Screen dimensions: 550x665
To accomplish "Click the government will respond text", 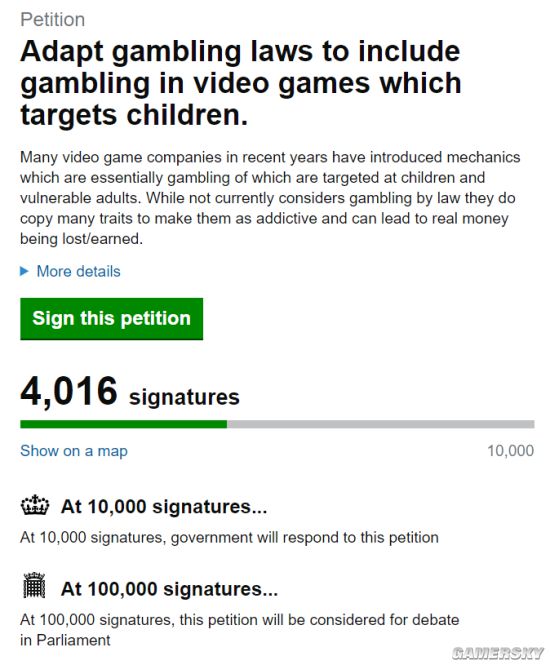I will [x=229, y=537].
